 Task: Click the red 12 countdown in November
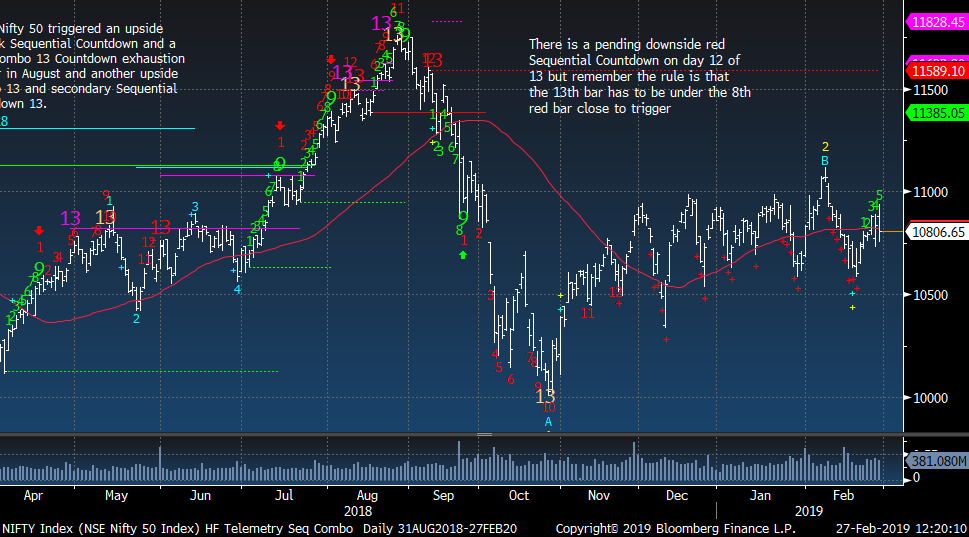[616, 292]
